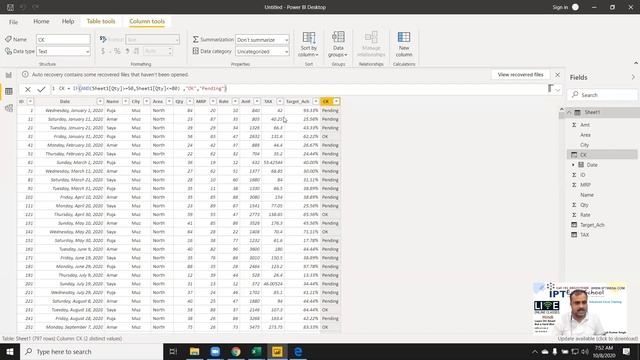Click the Fields pane Search box
The height and width of the screenshot is (360, 640).
[602, 95]
